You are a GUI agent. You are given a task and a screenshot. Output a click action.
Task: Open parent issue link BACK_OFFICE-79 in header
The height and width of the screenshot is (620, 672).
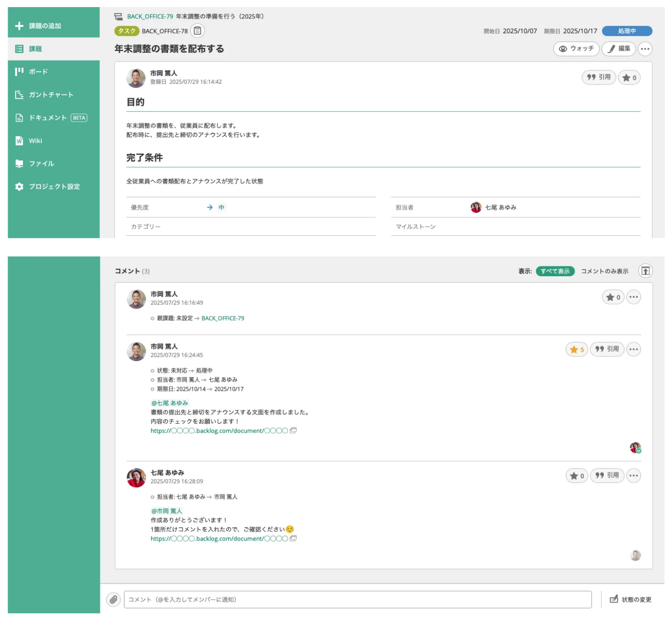point(150,16)
